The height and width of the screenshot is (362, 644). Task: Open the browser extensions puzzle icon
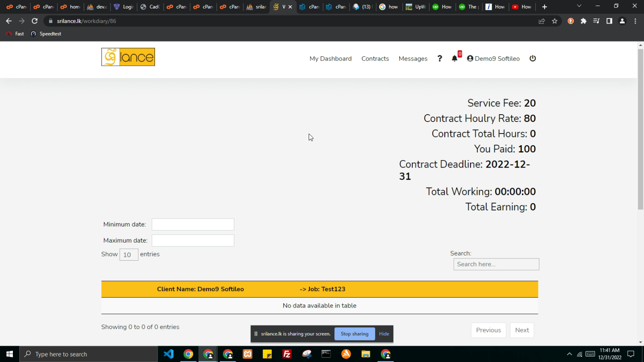click(x=583, y=21)
